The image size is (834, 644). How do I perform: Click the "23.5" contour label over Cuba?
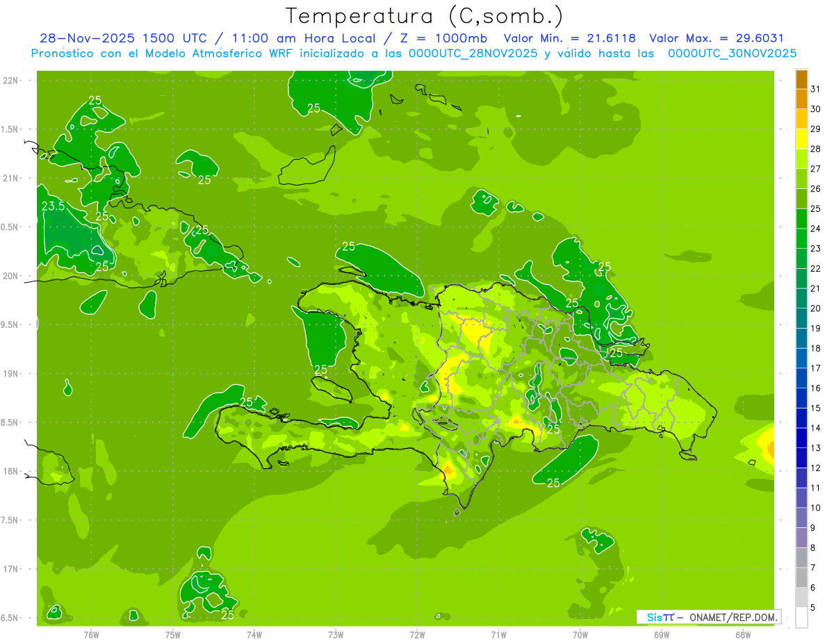pos(53,206)
